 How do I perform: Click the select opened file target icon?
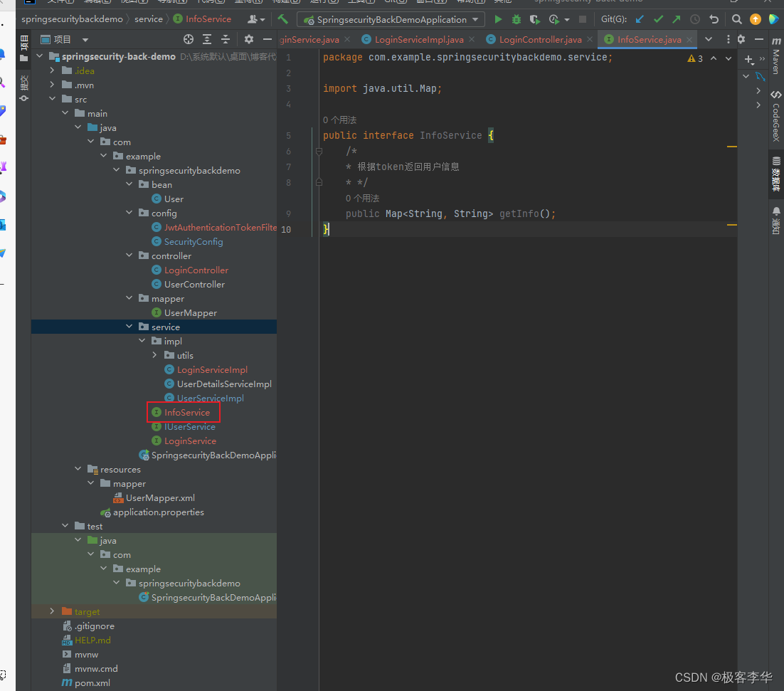(189, 40)
